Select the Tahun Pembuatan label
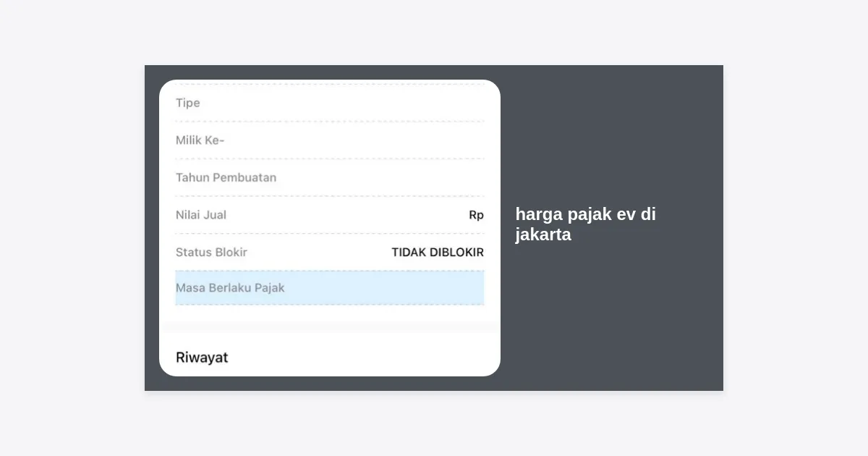868x456 pixels. click(226, 177)
